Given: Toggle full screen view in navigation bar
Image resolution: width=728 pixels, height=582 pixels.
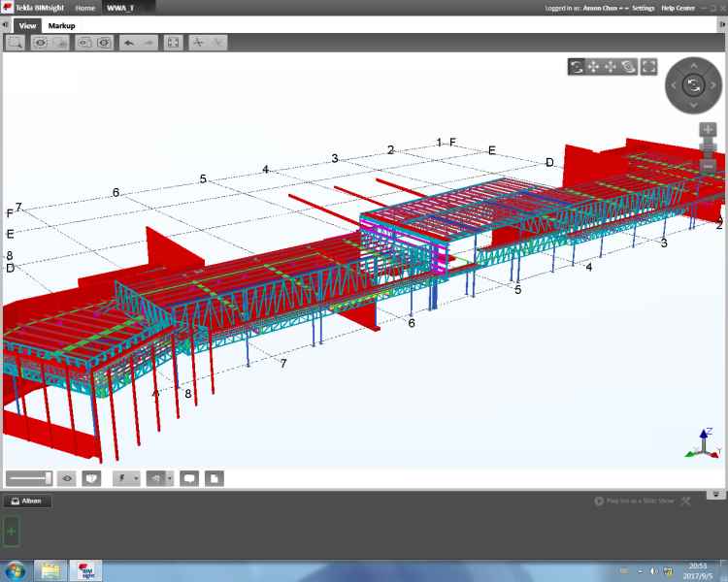Looking at the screenshot, I should click(x=648, y=67).
